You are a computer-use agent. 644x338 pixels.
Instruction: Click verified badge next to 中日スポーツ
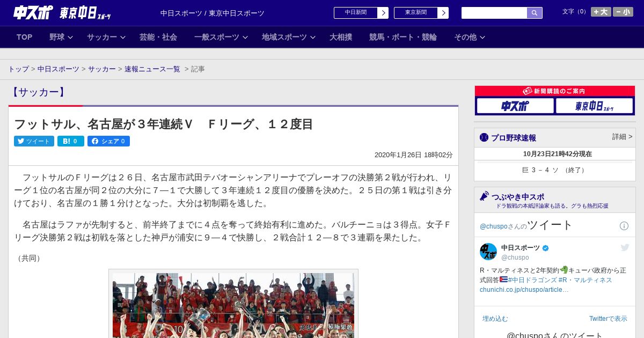click(546, 248)
